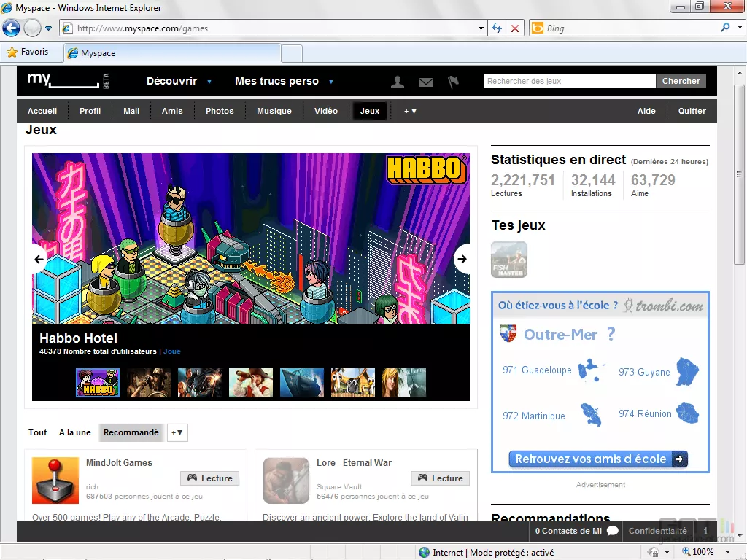Image resolution: width=747 pixels, height=560 pixels.
Task: Expand the address bar history dropdown
Action: (481, 28)
